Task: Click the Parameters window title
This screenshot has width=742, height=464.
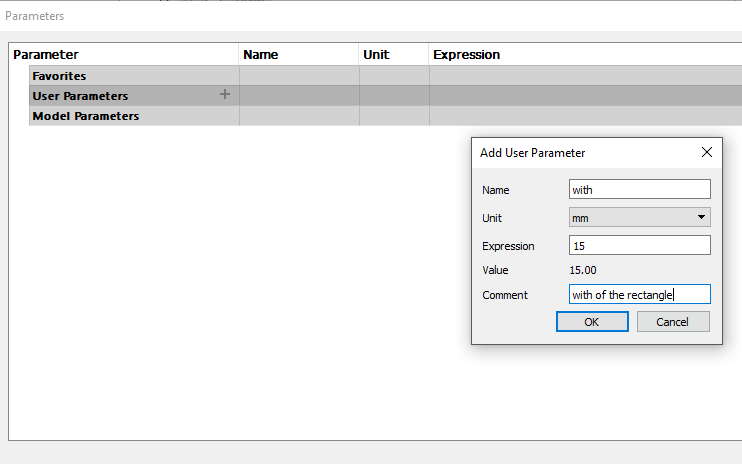Action: pyautogui.click(x=35, y=16)
